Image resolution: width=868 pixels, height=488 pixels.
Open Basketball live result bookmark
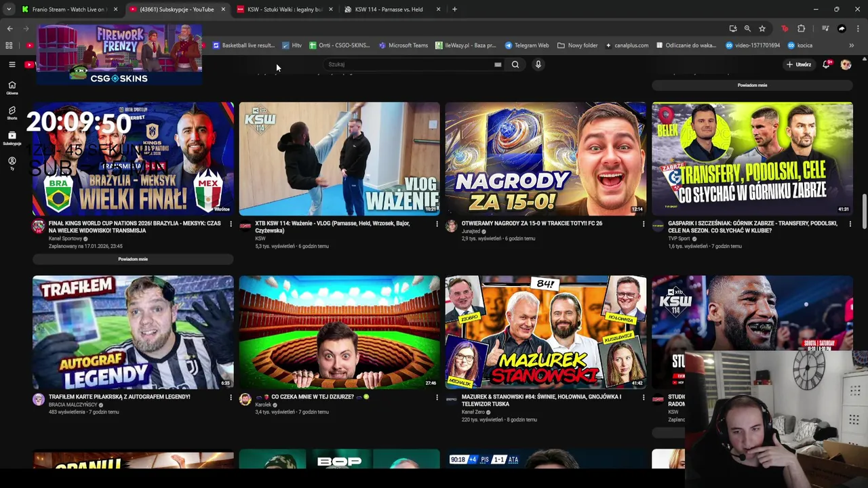click(x=243, y=45)
